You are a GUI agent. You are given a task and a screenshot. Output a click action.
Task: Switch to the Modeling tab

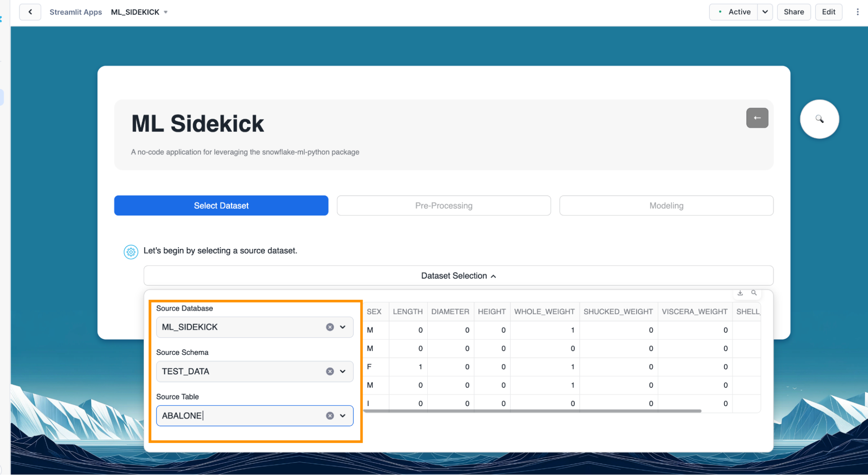pos(666,206)
